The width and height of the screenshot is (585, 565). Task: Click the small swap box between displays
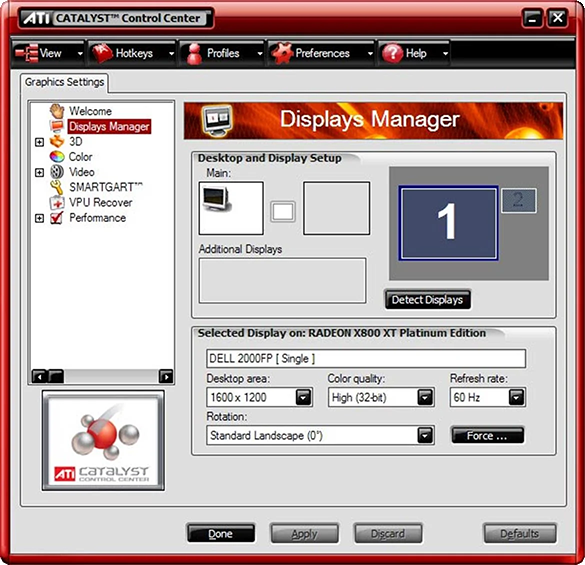pos(283,212)
